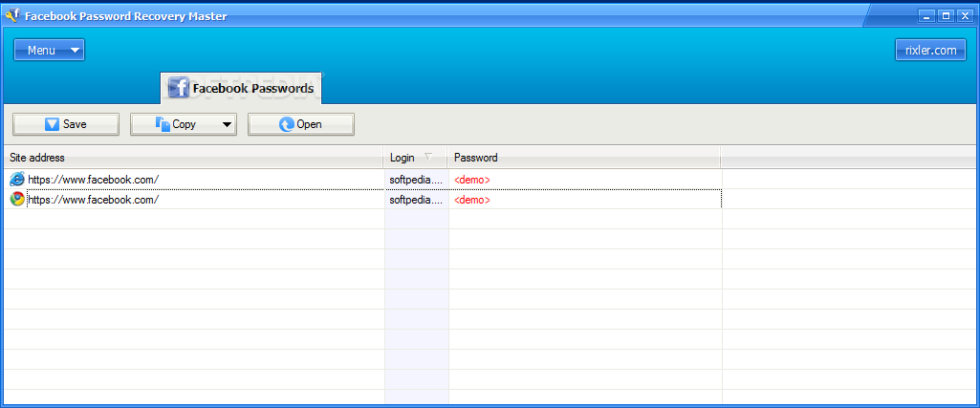Click <demo> password in Internet Explorer row
The image size is (980, 408).
coord(472,180)
